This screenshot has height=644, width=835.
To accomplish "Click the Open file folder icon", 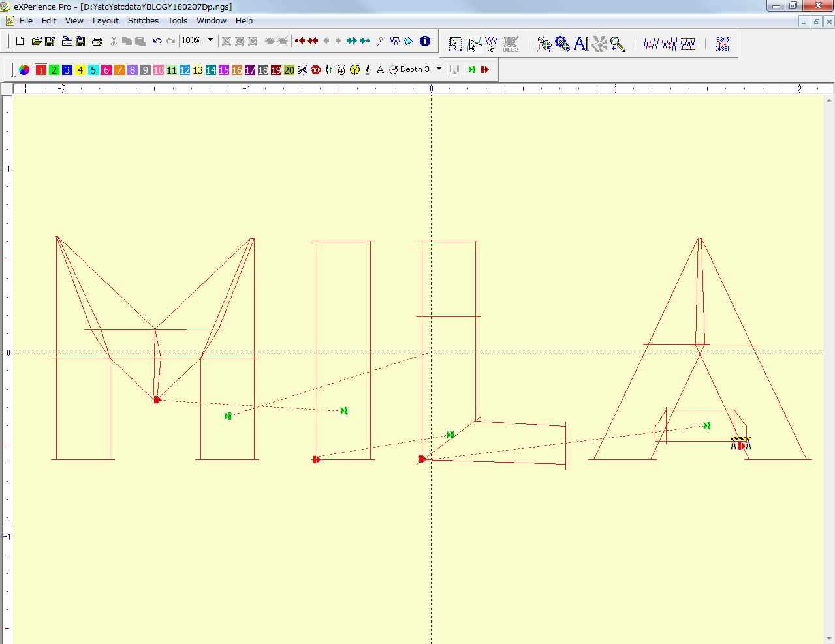I will (37, 41).
